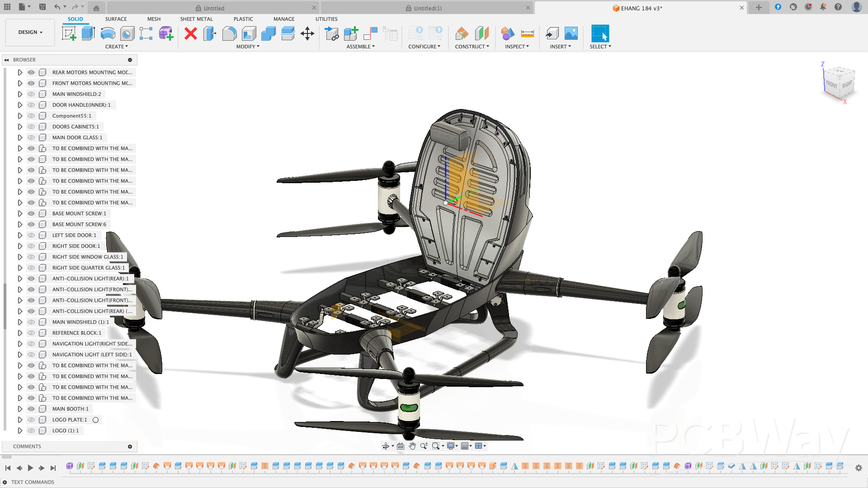
Task: Select the Fillet tool icon
Action: click(229, 33)
